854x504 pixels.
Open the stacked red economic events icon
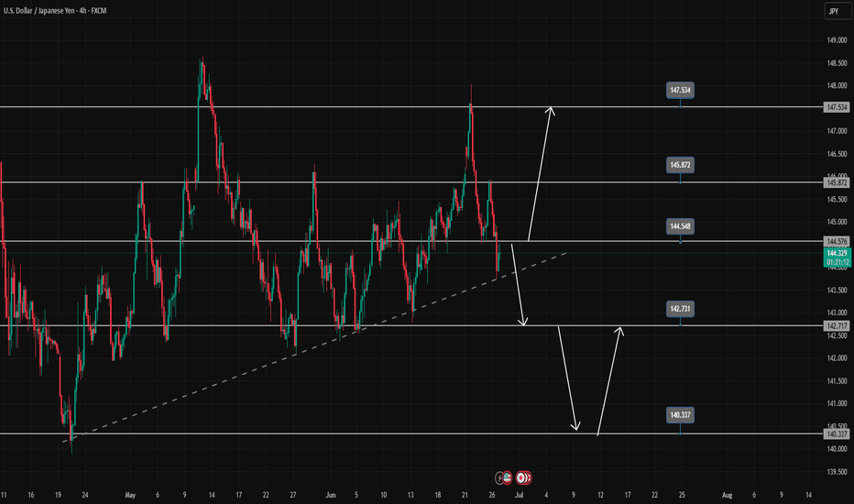pyautogui.click(x=523, y=477)
